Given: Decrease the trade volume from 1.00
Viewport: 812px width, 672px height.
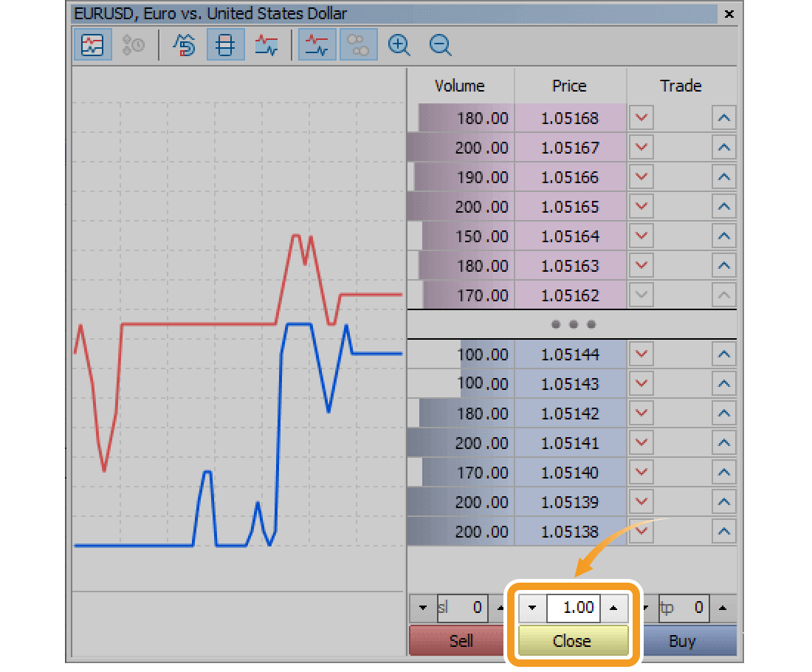Looking at the screenshot, I should pos(532,608).
